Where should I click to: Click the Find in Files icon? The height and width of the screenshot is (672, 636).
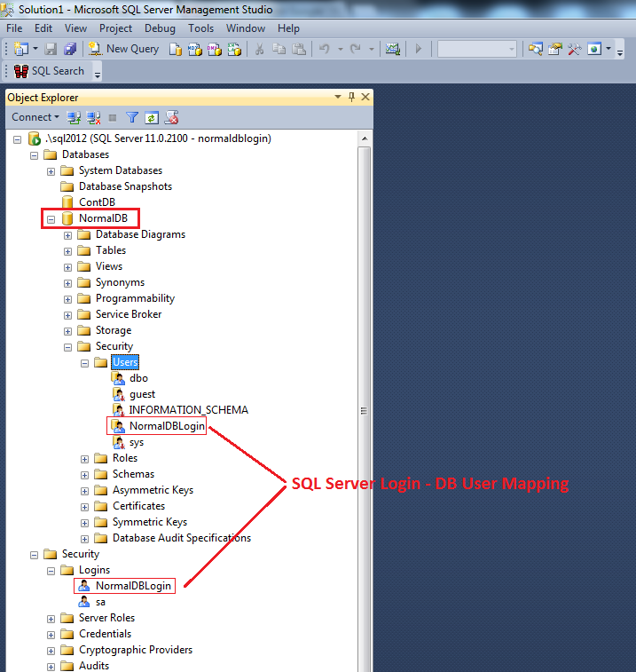coord(536,49)
